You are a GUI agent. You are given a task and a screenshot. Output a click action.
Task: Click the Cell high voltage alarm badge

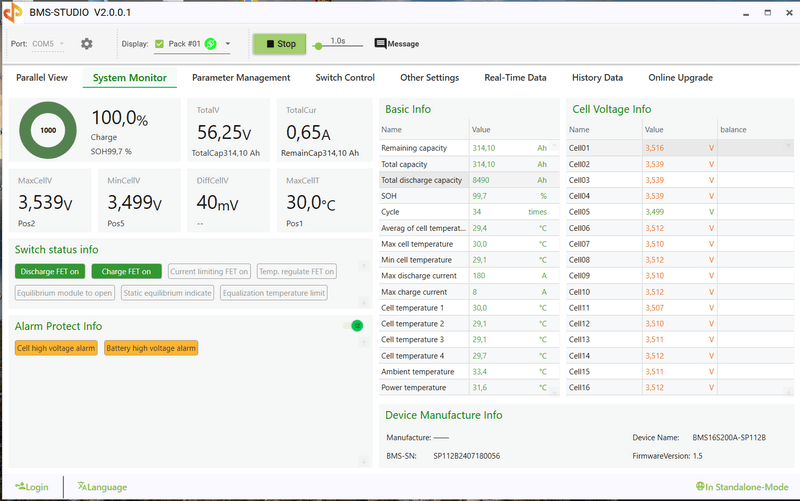pyautogui.click(x=56, y=348)
